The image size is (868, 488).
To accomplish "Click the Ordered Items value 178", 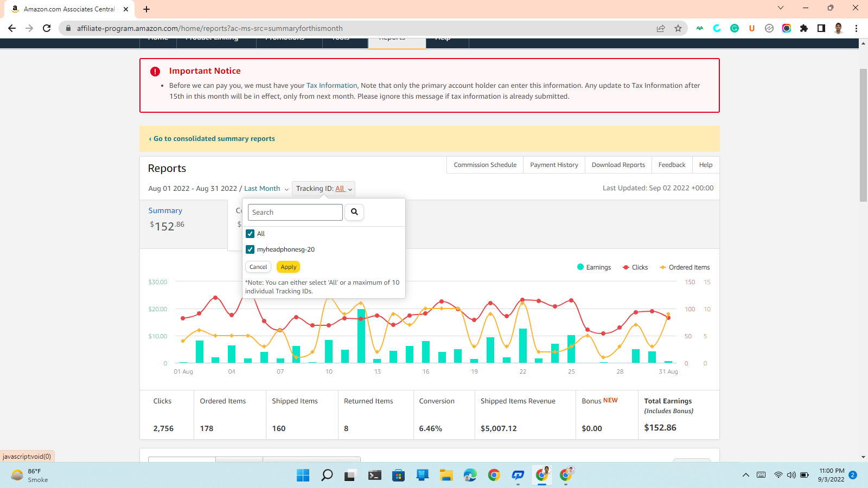I will (x=207, y=428).
